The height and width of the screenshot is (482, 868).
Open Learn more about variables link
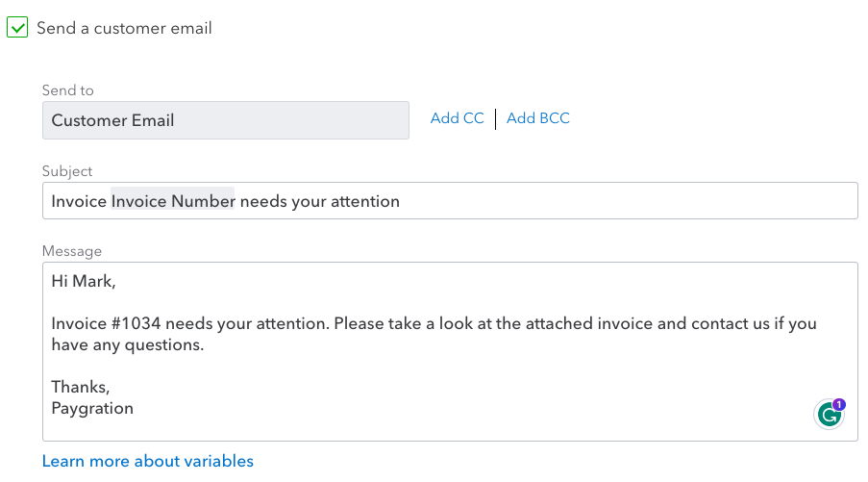pos(148,461)
